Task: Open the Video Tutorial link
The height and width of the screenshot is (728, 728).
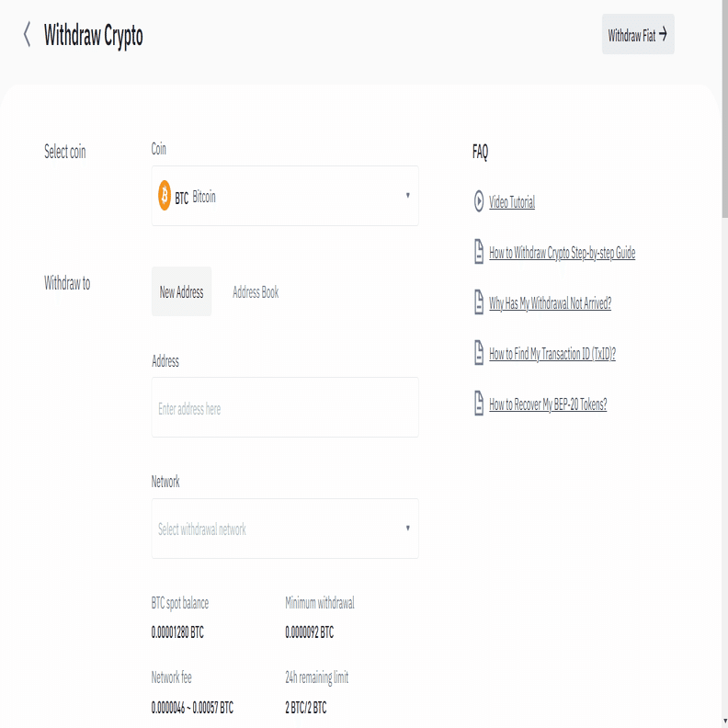Action: tap(512, 202)
